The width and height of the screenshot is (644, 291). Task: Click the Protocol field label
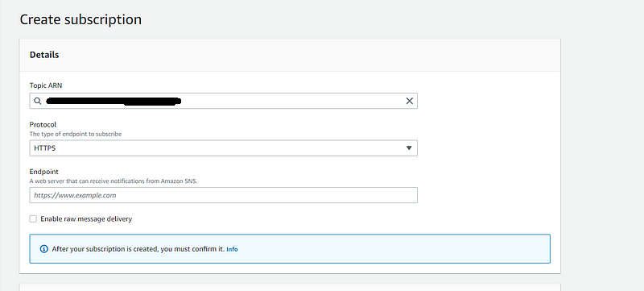tap(43, 124)
